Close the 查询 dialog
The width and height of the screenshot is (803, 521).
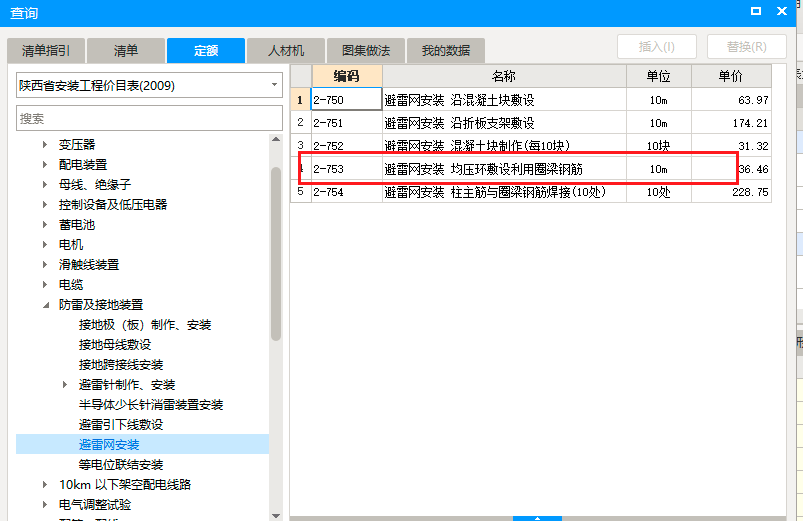point(781,11)
